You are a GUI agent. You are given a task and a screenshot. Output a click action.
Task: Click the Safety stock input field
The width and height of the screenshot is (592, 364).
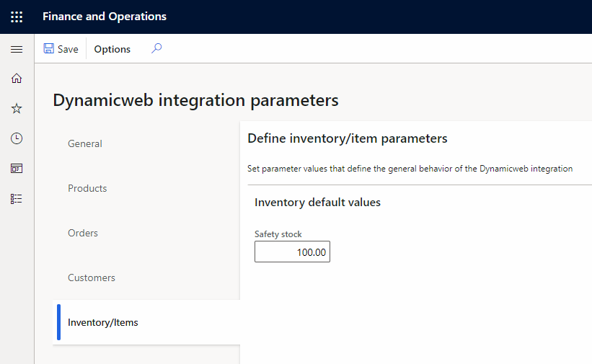(292, 252)
